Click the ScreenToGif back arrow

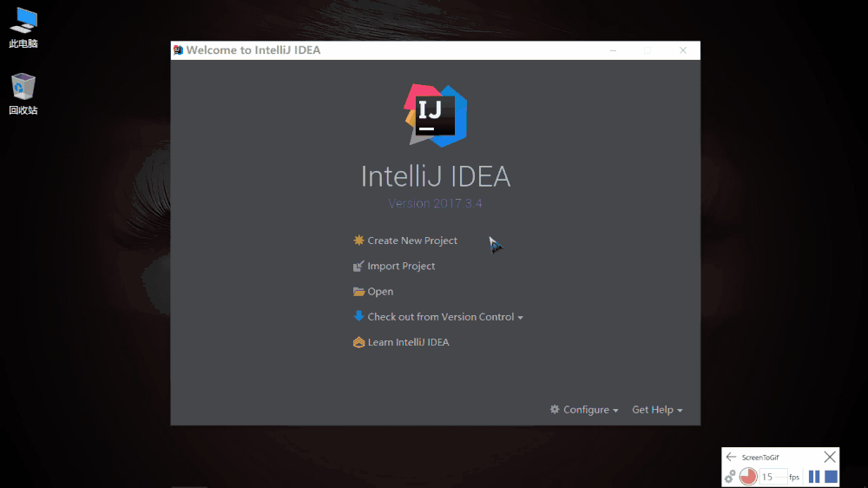click(x=731, y=457)
